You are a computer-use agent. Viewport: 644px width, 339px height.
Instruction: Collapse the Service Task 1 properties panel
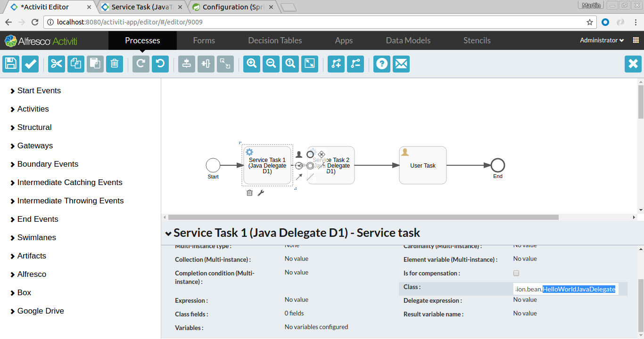pyautogui.click(x=168, y=233)
